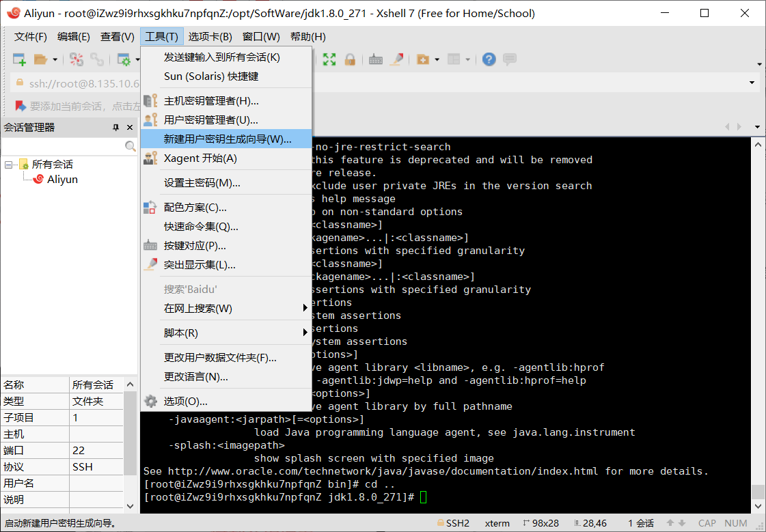Click the Session Manager search magnifier icon

point(130,146)
